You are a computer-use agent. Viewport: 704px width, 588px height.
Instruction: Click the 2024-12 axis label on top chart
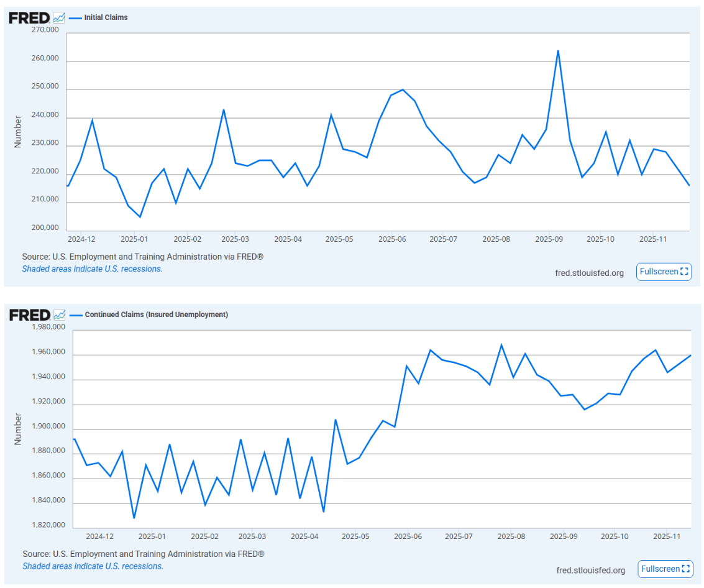click(x=81, y=239)
